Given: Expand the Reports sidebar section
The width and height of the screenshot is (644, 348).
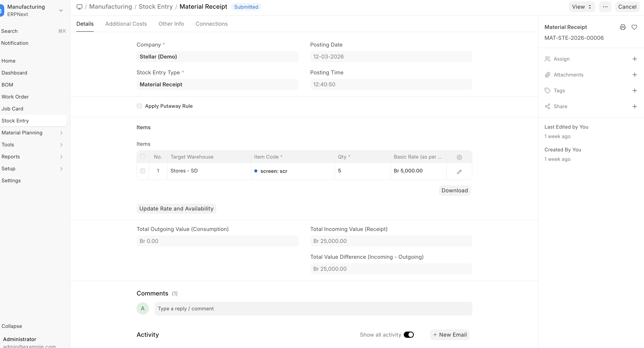Looking at the screenshot, I should [x=61, y=157].
